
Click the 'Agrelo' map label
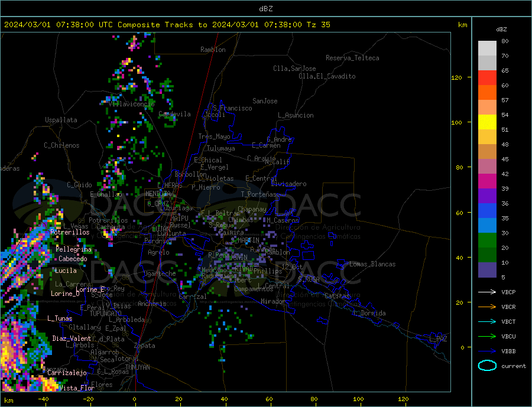click(158, 253)
